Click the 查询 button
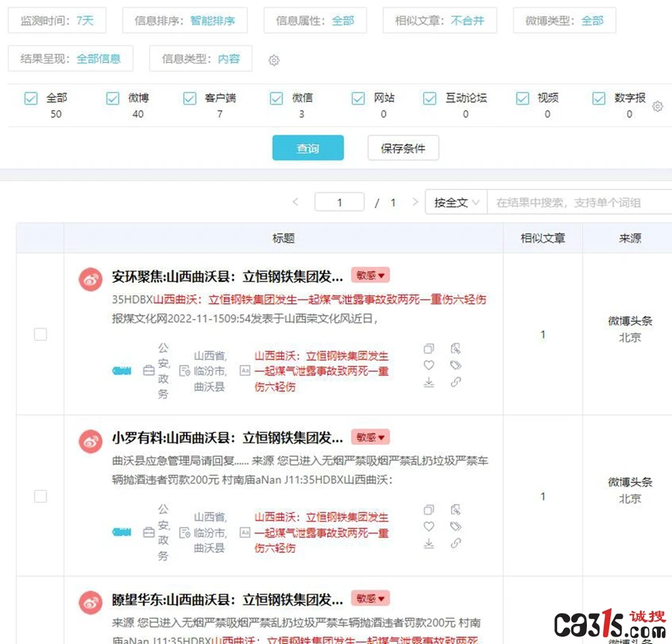 tap(308, 149)
